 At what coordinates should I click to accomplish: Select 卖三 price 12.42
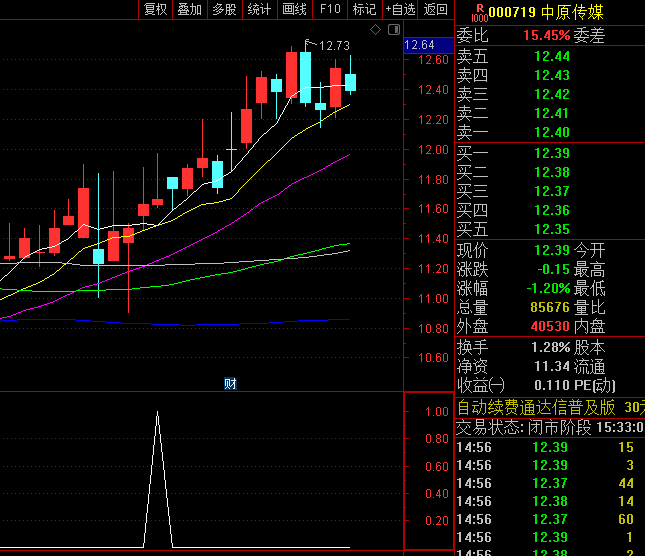pyautogui.click(x=550, y=94)
